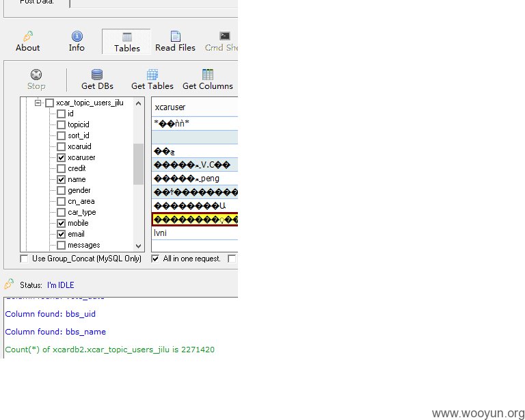Check the id column checkbox
Screen dimensions: 525x420
[61, 114]
